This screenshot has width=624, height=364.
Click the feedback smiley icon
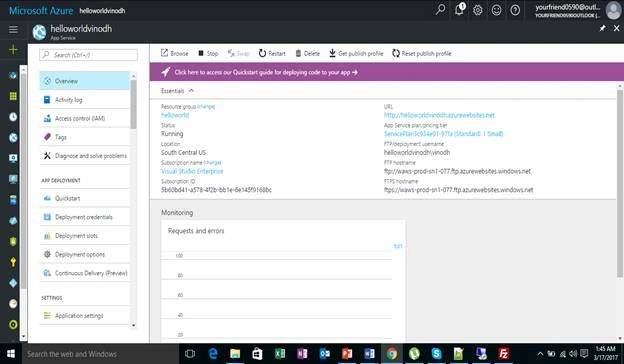[x=496, y=10]
